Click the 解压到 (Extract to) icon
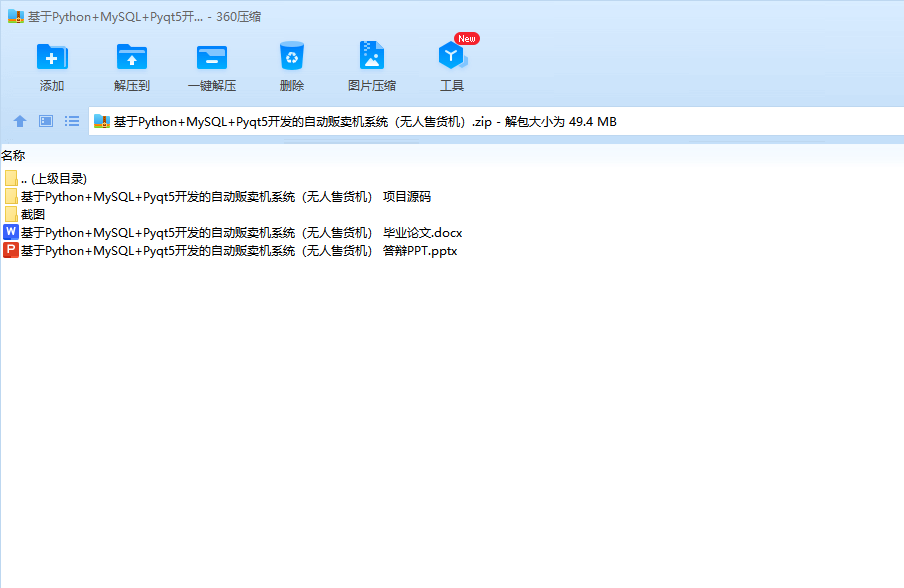Viewport: 904px width, 588px height. tap(131, 57)
